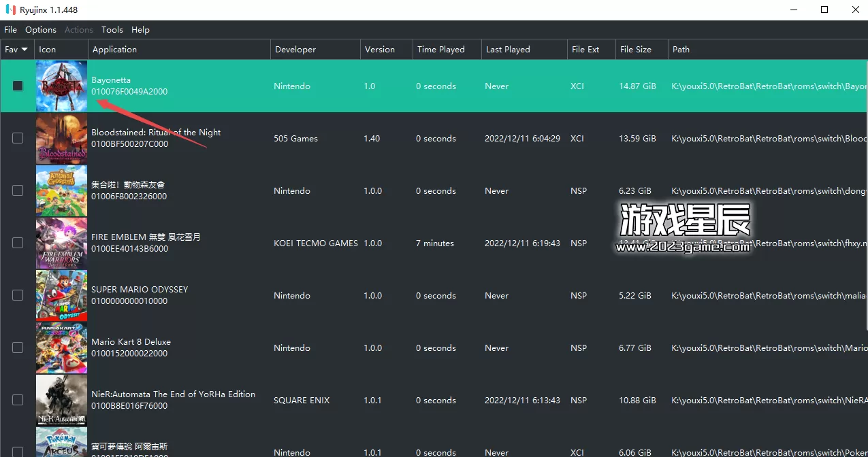This screenshot has height=457, width=868.
Task: Open the File menu
Action: coord(10,30)
